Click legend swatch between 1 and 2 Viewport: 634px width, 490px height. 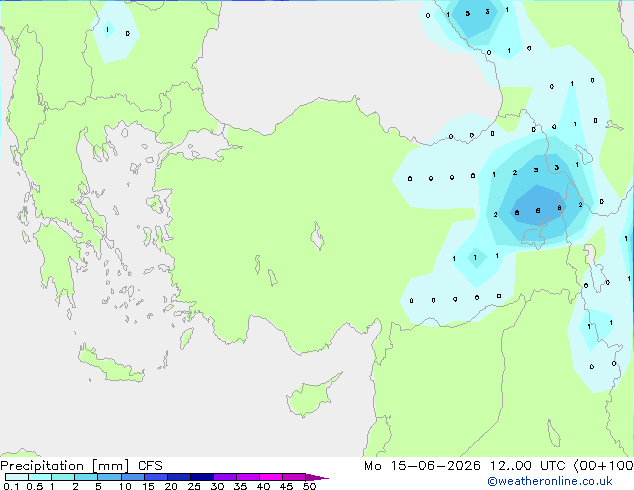(x=63, y=477)
